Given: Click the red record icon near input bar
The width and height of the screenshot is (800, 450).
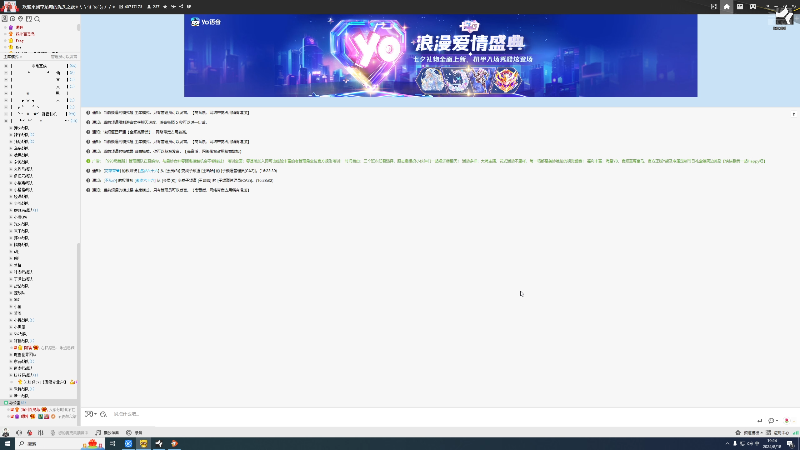Looking at the screenshot, I should (787, 421).
